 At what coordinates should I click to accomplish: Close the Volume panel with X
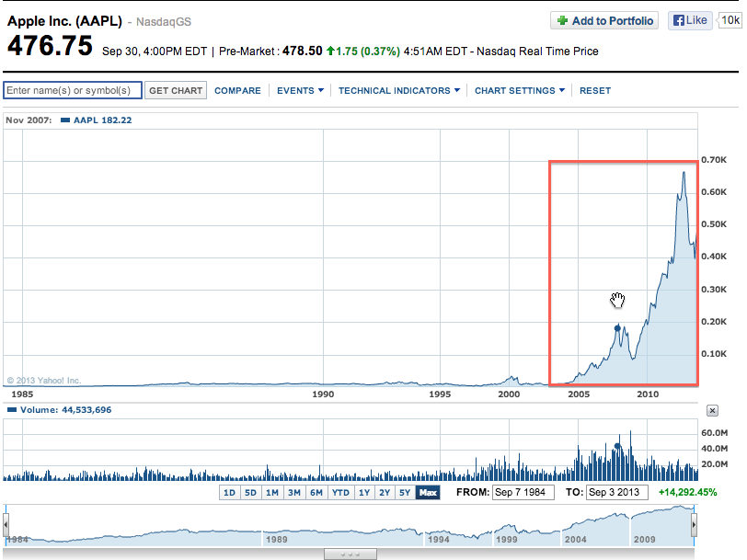click(x=712, y=410)
